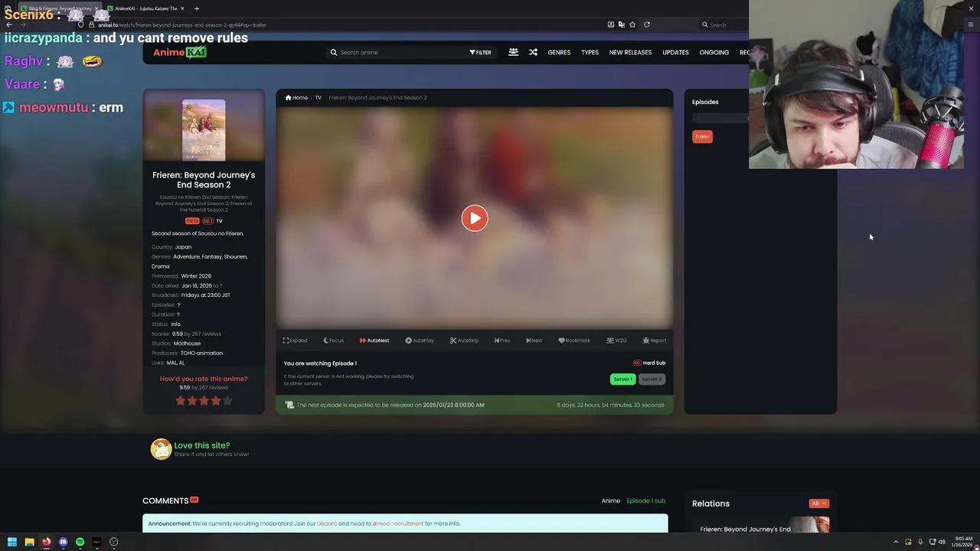980x551 pixels.
Task: Open the FILTER options
Action: (x=480, y=53)
